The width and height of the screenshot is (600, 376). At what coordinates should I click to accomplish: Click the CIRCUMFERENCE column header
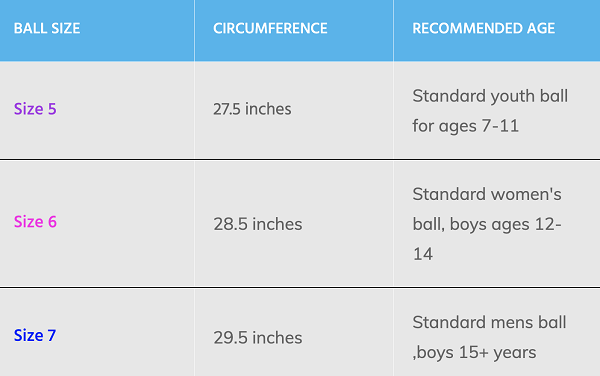click(270, 28)
